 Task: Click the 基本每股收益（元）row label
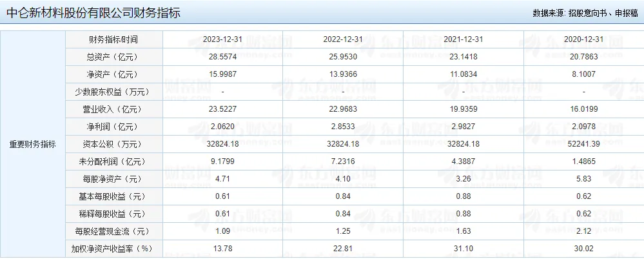tap(113, 196)
